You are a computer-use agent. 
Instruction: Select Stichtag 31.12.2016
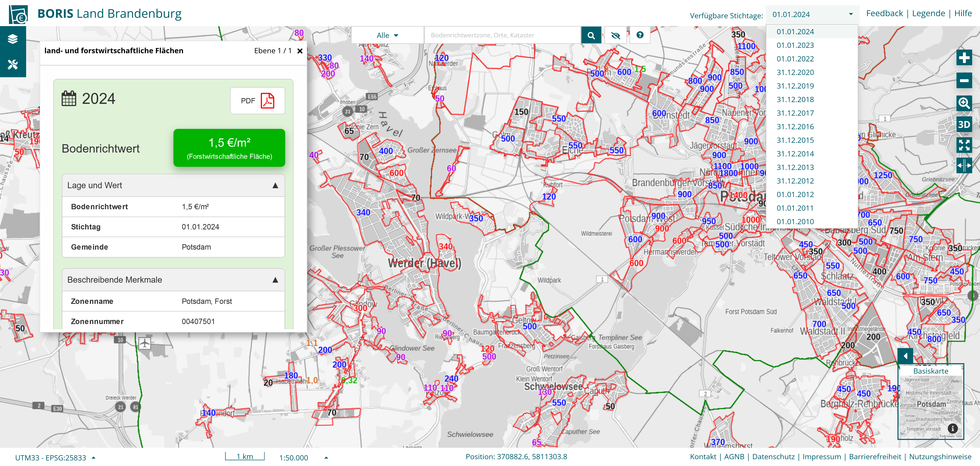point(812,127)
